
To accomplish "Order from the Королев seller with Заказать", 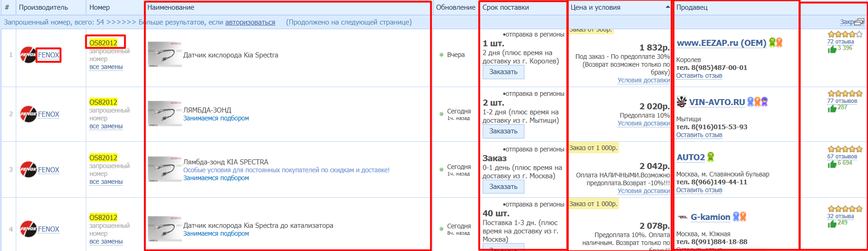I will (504, 72).
